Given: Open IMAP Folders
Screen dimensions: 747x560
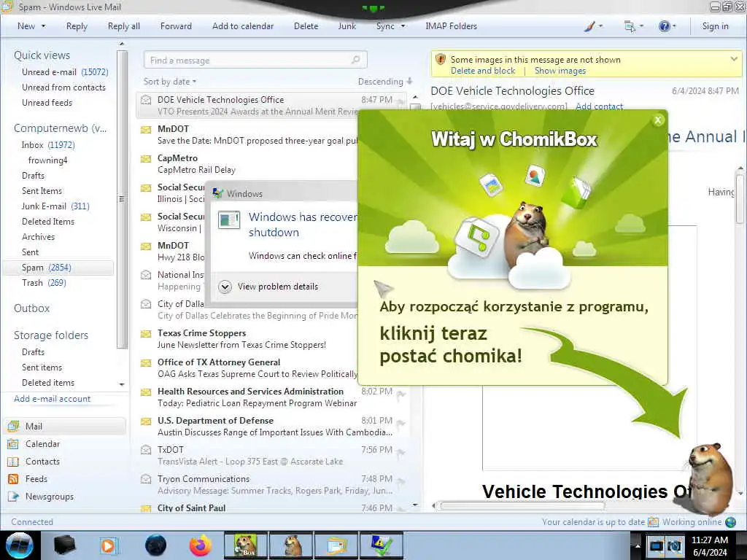Looking at the screenshot, I should (451, 26).
